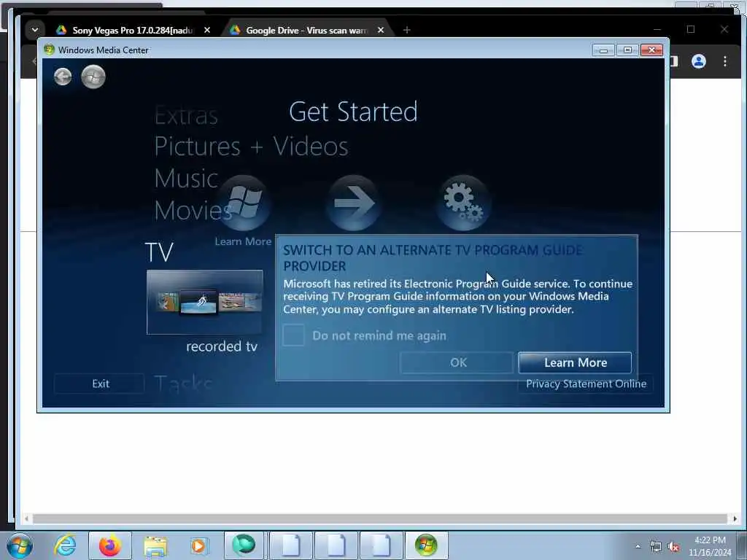Click the Learn More label under tile

tap(243, 241)
